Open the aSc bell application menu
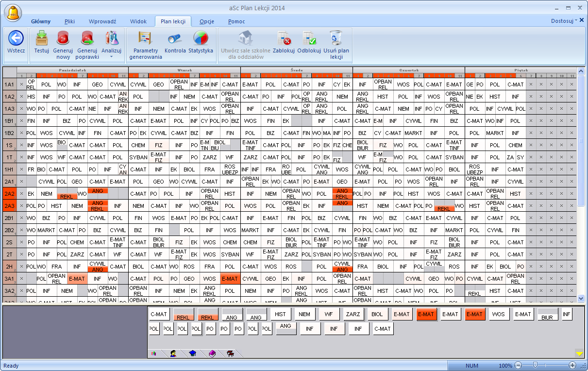This screenshot has height=371, width=588. 14,13
